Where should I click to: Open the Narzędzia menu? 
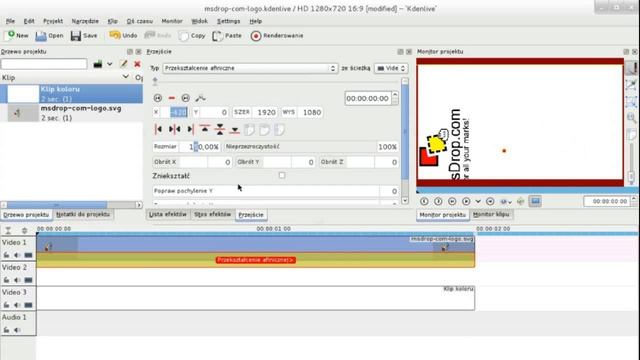point(85,21)
